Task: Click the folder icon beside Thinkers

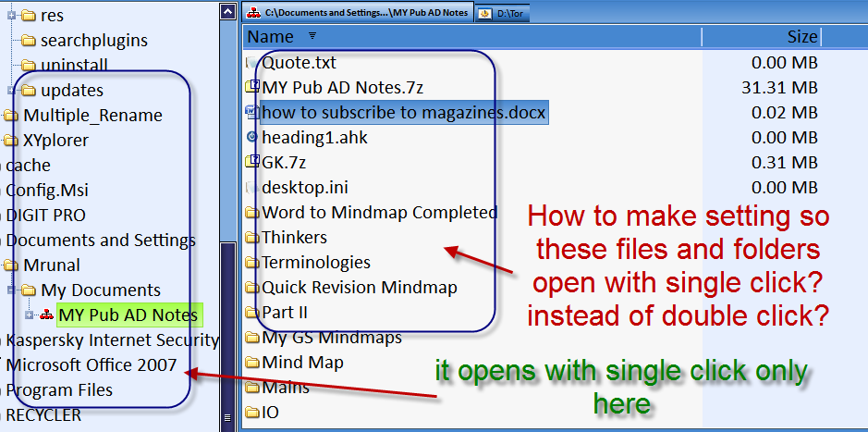Action: [253, 238]
